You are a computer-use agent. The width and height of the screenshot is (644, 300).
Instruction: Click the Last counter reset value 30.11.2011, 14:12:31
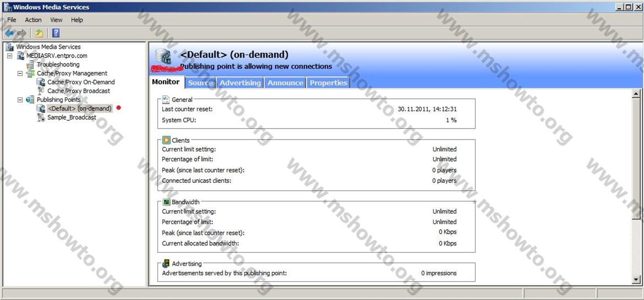(x=427, y=109)
